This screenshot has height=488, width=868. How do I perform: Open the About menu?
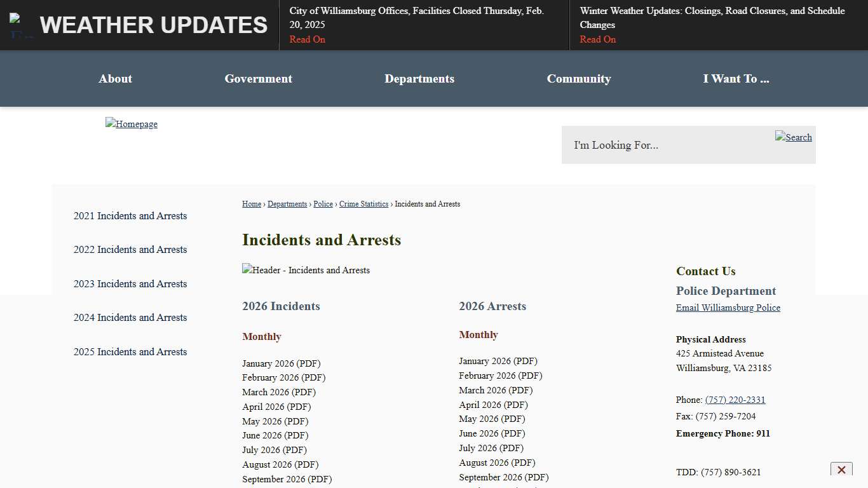(115, 79)
